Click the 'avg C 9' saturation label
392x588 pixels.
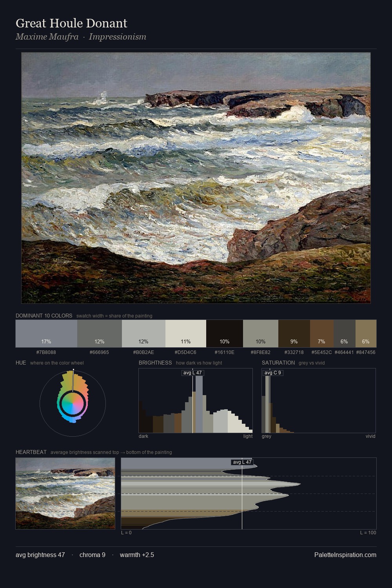273,373
